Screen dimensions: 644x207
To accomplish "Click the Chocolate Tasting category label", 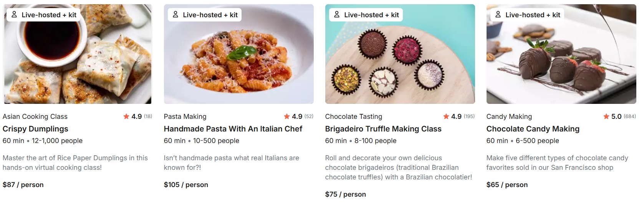I will pos(353,117).
